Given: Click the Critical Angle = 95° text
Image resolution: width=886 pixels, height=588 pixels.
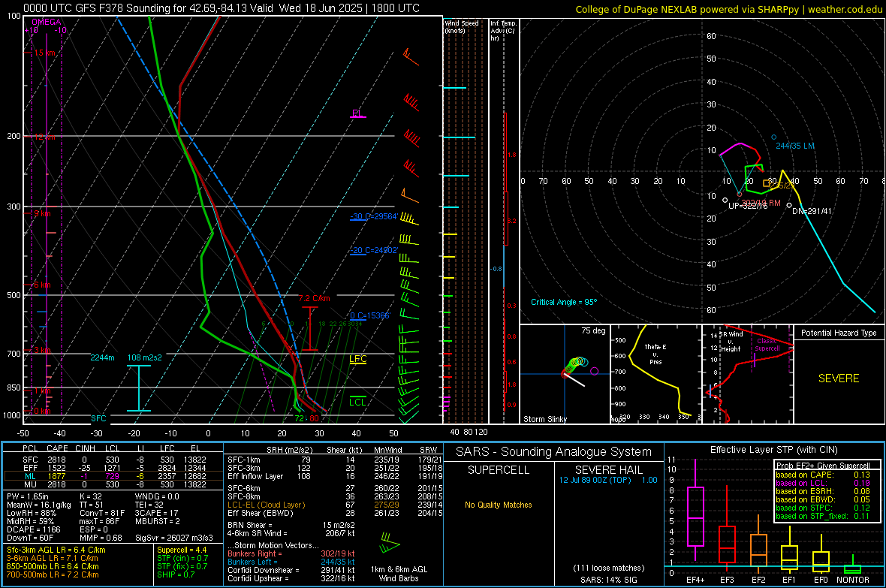Looking at the screenshot, I should (x=564, y=302).
